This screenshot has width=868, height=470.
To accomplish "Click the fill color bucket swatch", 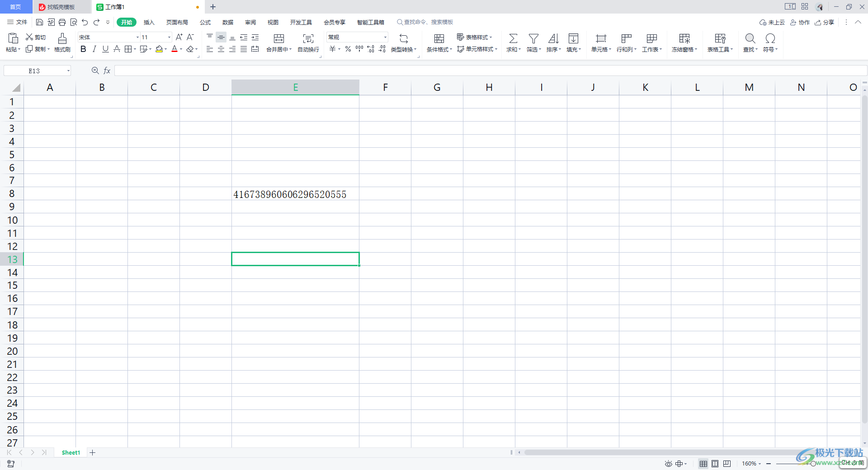I will [x=159, y=49].
